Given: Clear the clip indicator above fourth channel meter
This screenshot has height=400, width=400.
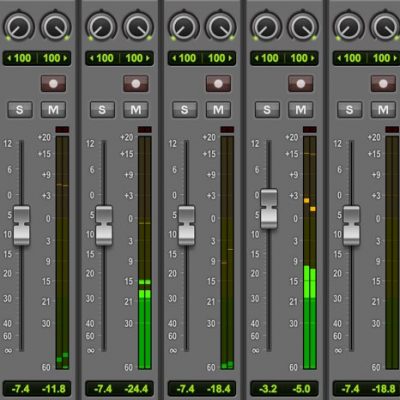Looking at the screenshot, I should (310, 130).
